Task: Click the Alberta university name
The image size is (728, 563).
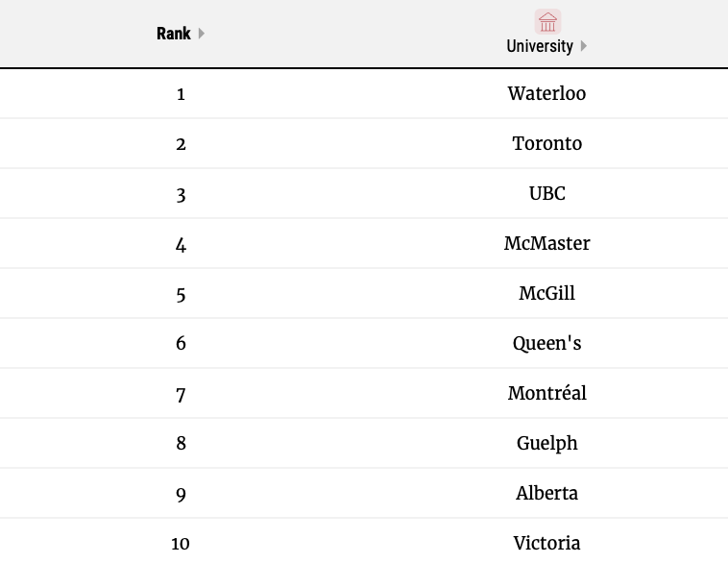Action: click(x=546, y=494)
